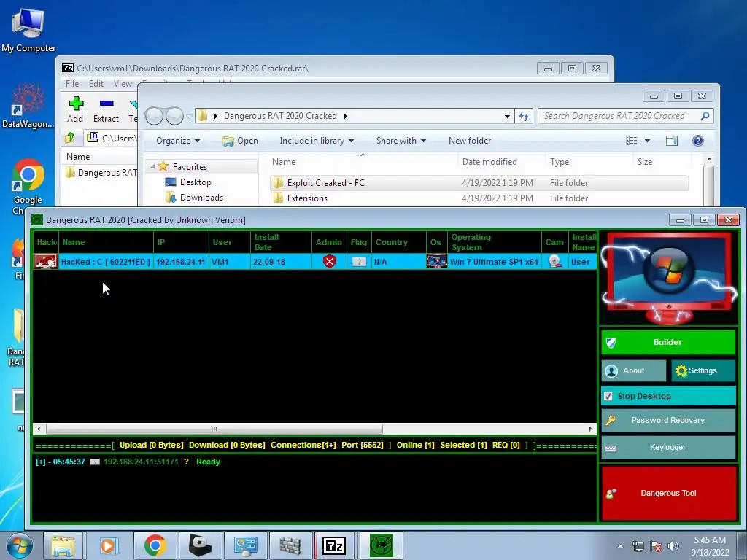747x560 pixels.
Task: Open My Computer desktop icon
Action: tap(28, 29)
